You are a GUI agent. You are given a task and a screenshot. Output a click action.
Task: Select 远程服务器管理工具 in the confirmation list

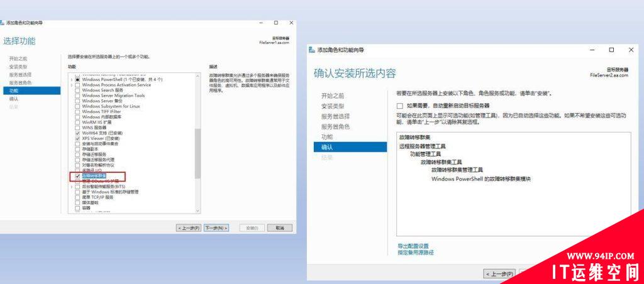pos(422,146)
